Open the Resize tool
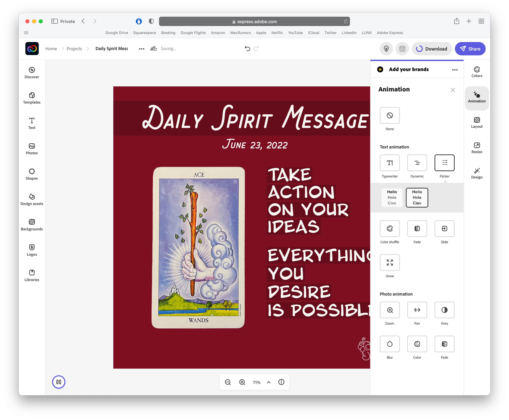 pos(477,148)
